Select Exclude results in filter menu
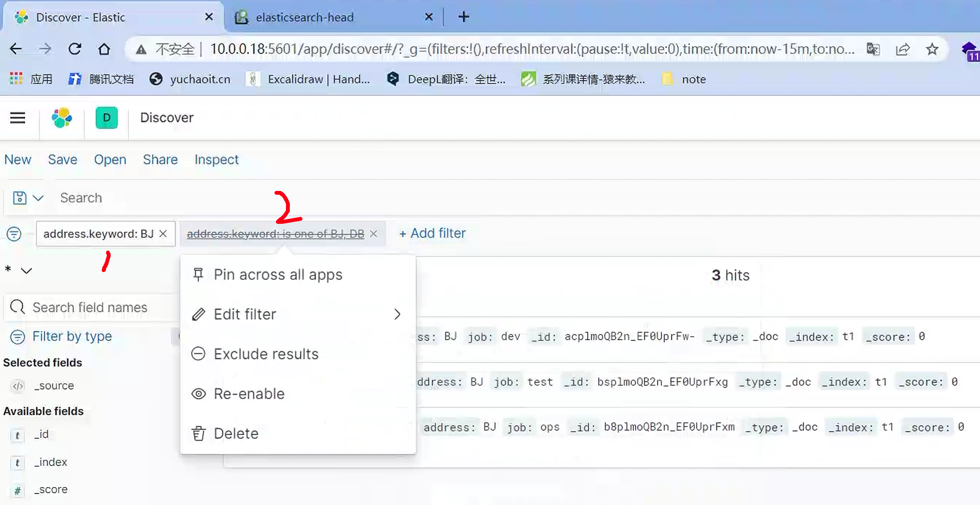980x505 pixels. coord(266,354)
